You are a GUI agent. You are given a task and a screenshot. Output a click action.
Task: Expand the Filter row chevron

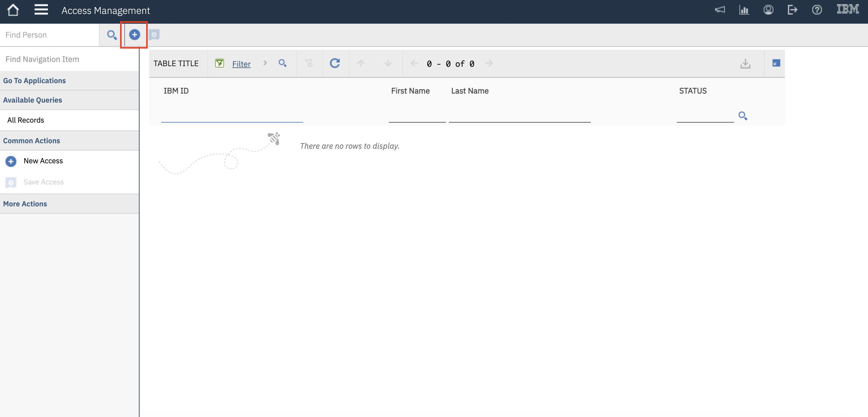tap(265, 63)
